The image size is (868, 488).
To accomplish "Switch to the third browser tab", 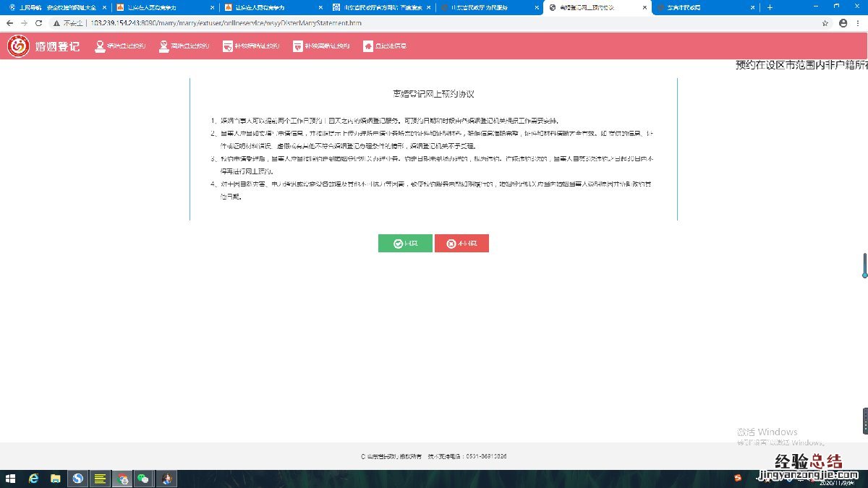I will coord(273,7).
